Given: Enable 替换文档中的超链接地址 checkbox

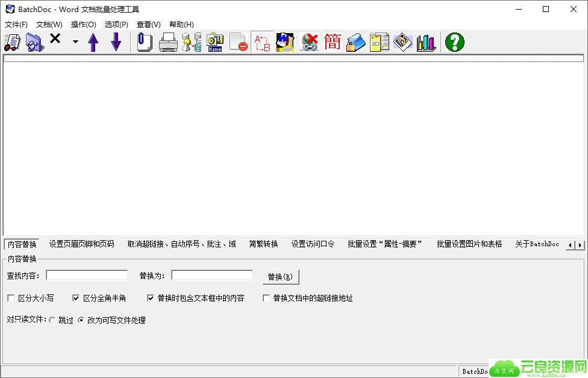Looking at the screenshot, I should click(266, 298).
